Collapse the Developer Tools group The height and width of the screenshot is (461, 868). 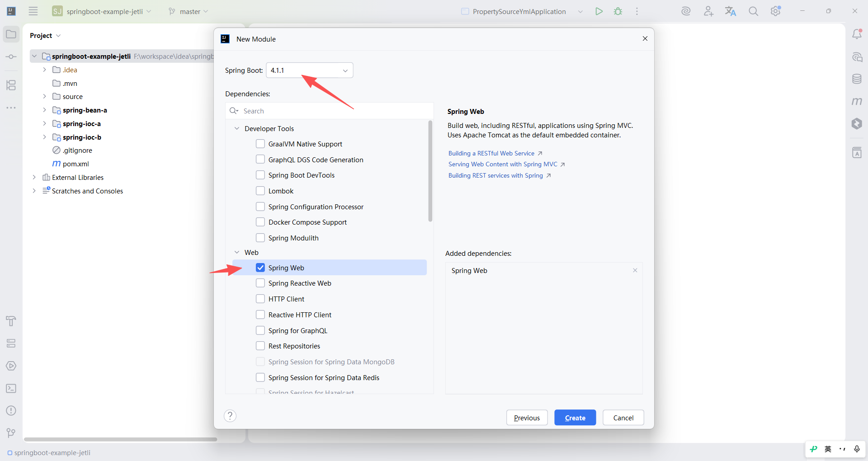tap(237, 128)
